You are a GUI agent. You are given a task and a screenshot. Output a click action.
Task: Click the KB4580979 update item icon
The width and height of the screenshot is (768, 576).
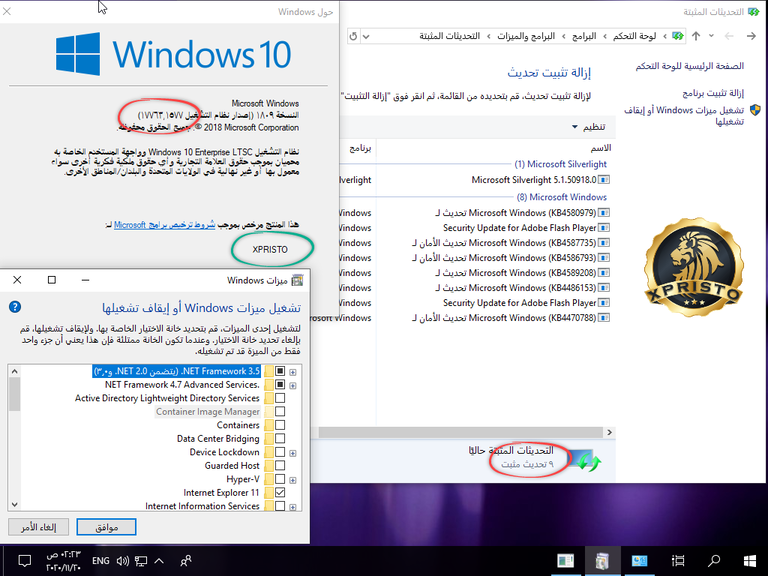[x=604, y=213]
